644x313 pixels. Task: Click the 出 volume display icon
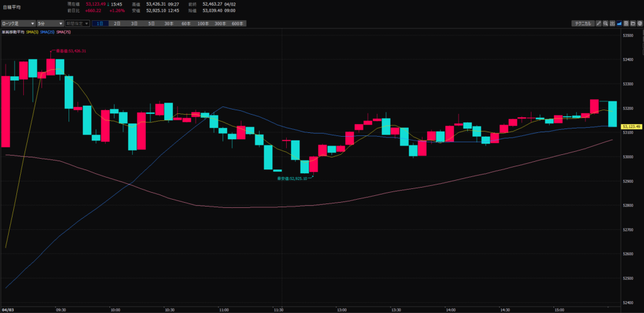tap(613, 23)
